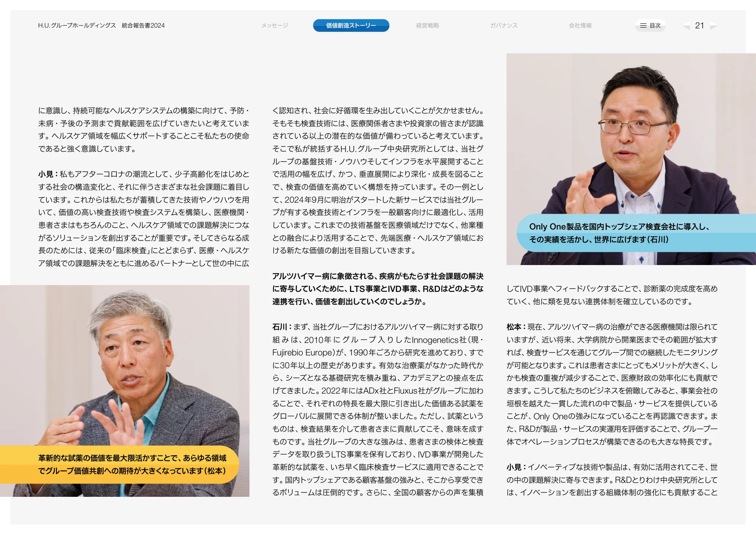Click the H.U.グループホールディングス 統合報告書2024 title
This screenshot has height=535, width=756.
click(x=101, y=25)
